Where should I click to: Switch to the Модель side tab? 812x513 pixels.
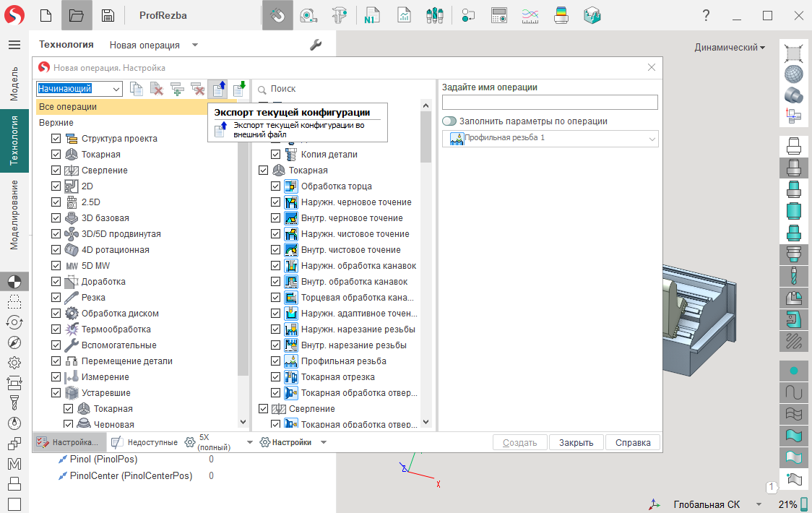tap(14, 84)
